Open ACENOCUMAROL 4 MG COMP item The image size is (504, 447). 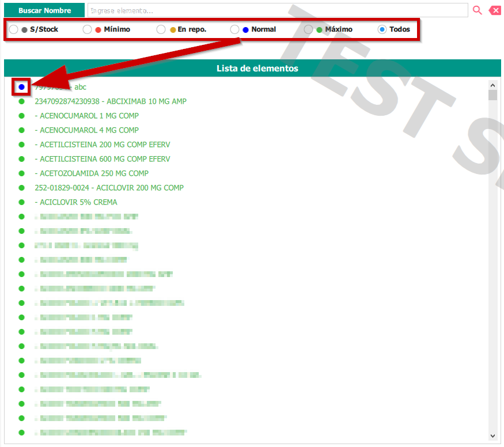[x=86, y=130]
